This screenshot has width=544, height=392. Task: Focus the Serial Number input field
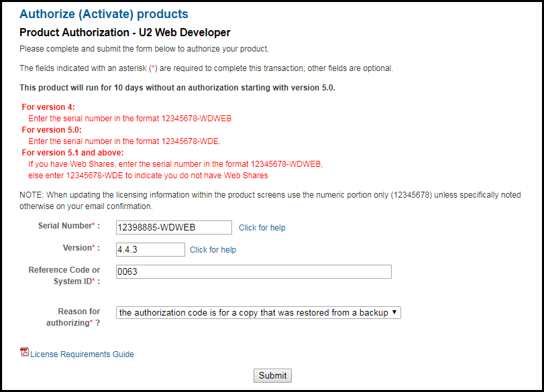click(174, 228)
